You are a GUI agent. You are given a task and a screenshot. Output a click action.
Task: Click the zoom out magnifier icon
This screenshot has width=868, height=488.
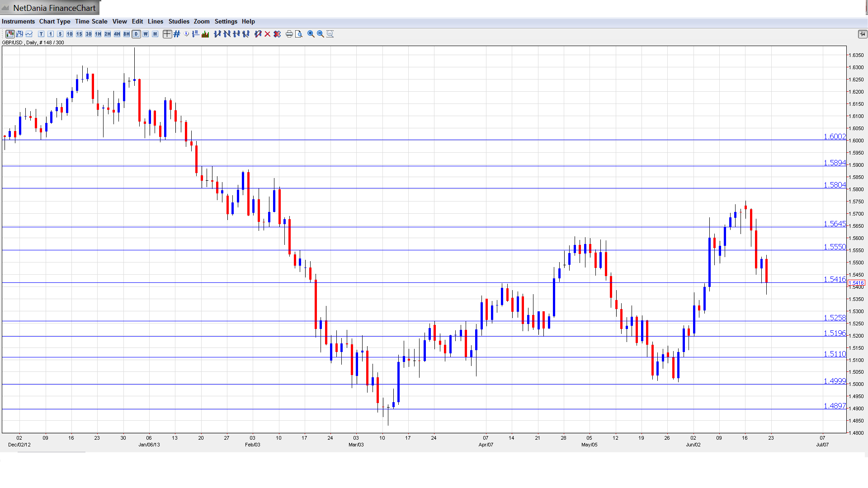point(321,34)
